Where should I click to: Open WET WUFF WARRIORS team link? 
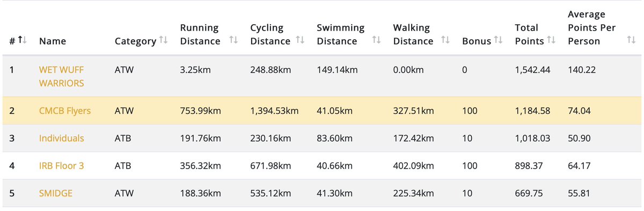coord(62,76)
